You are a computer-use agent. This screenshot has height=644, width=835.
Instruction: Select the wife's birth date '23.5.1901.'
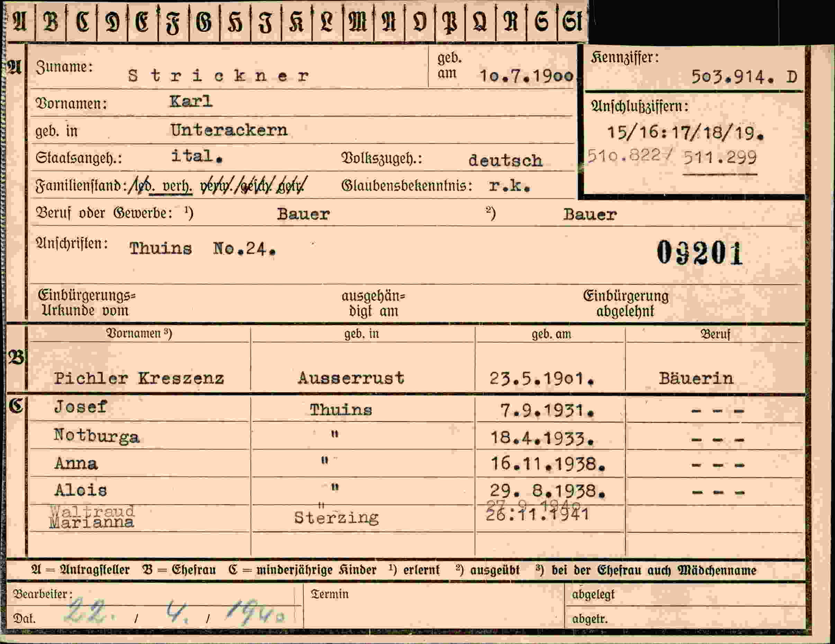point(542,378)
